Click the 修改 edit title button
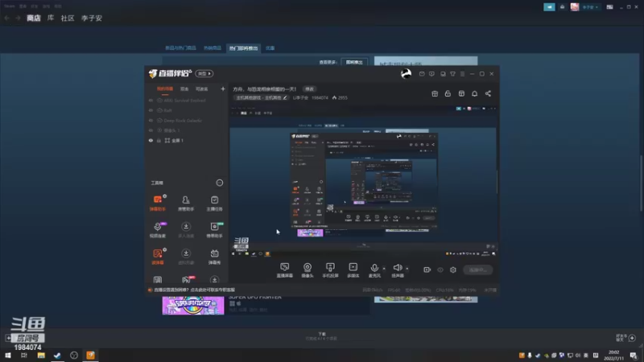The width and height of the screenshot is (644, 362). tap(309, 89)
